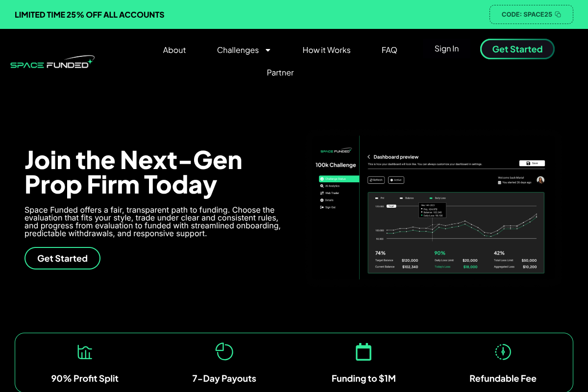This screenshot has width=588, height=392.
Task: Open the Partner page
Action: (x=280, y=73)
